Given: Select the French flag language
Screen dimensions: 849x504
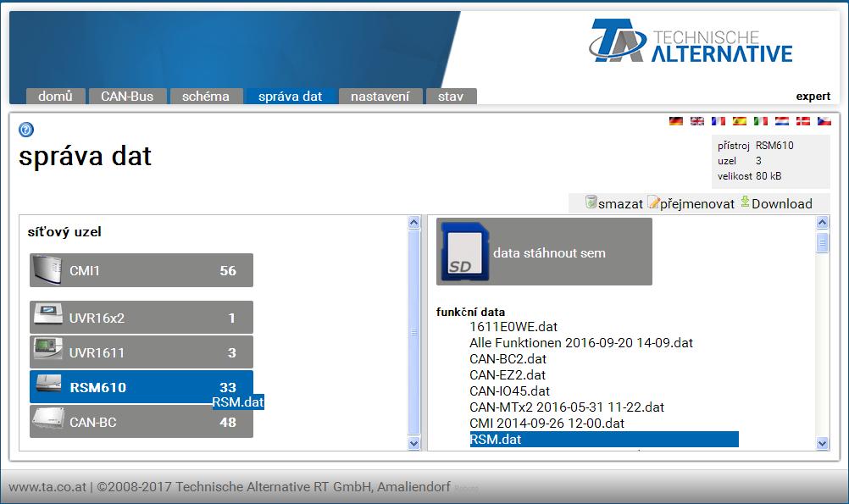Looking at the screenshot, I should coord(718,121).
